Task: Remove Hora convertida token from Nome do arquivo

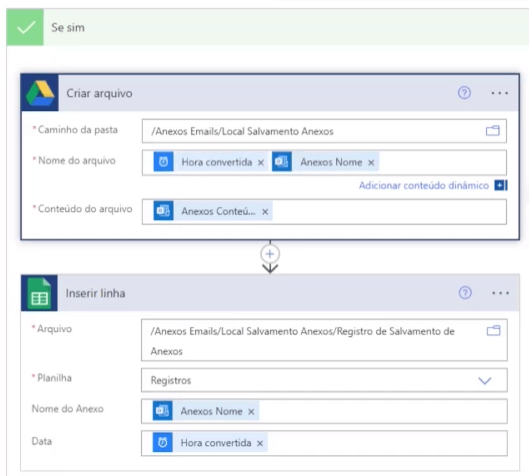Action: click(260, 163)
